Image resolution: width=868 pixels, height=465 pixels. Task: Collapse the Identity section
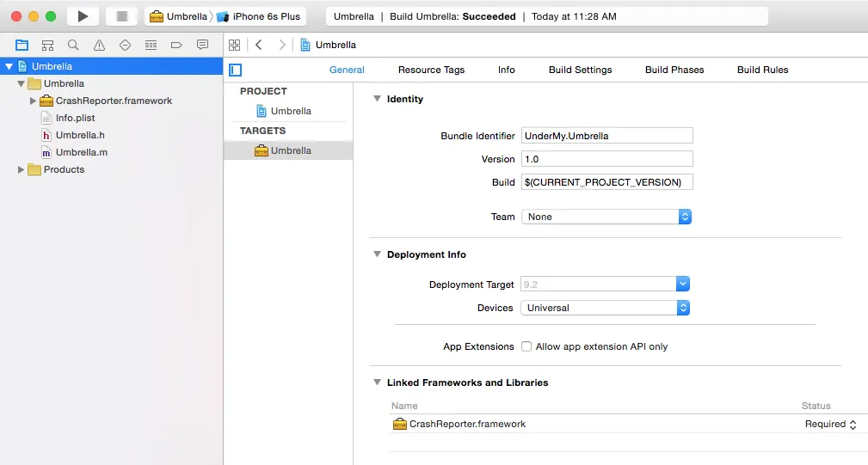click(x=377, y=99)
